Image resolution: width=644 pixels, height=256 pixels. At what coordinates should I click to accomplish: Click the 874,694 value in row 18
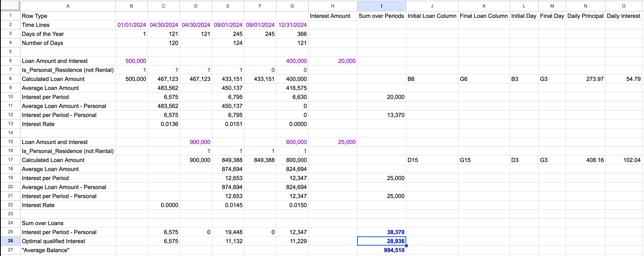click(228, 169)
